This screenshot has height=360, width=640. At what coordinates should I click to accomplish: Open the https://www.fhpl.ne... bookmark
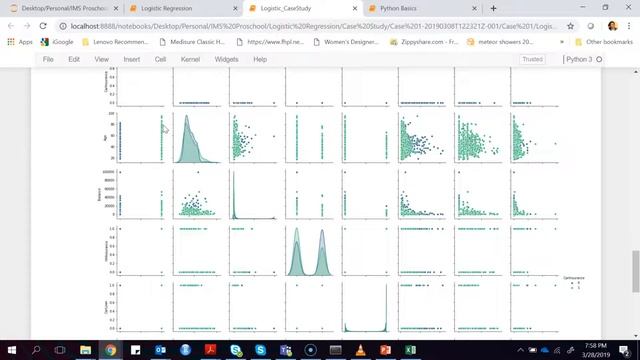point(270,42)
